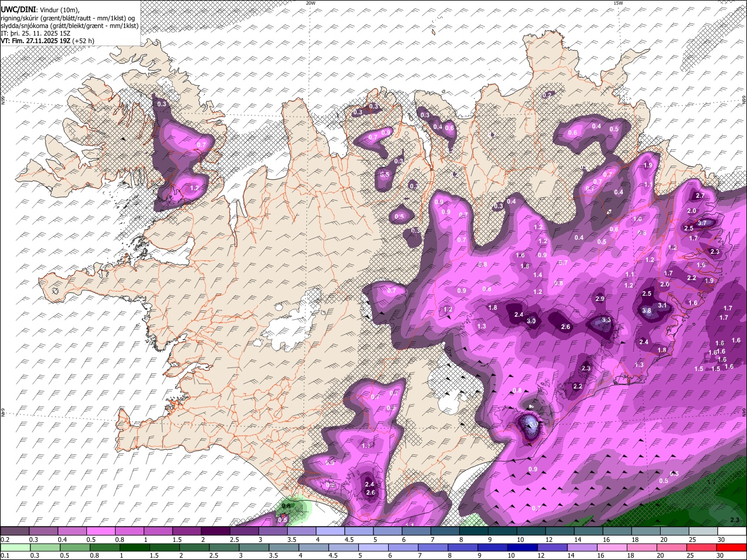The image size is (747, 560).
Task: Click the 'VT: Fim. 27.11.2025 19Z (+52 h)' line
Action: [x=48, y=41]
